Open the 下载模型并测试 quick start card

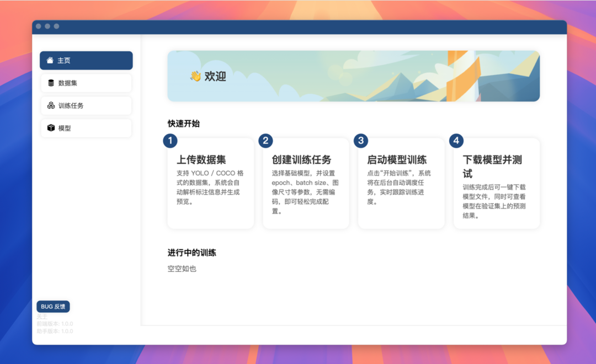[497, 183]
